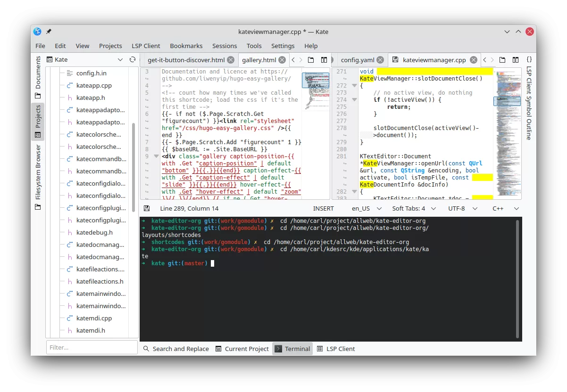Open the Soft Tabs: 4 dropdown
The image size is (567, 392).
coord(413,208)
